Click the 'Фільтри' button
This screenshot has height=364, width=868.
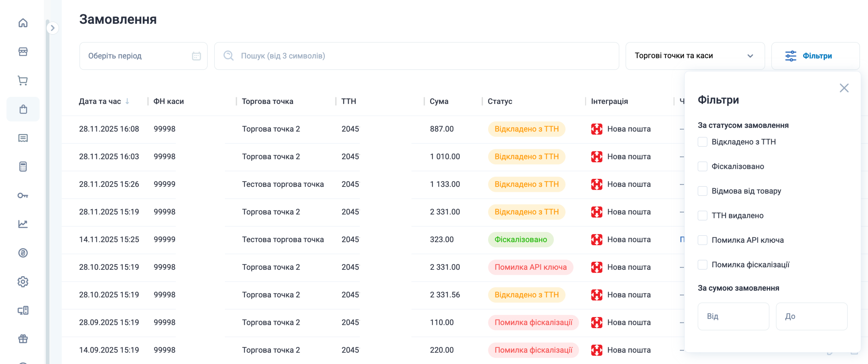[815, 56]
